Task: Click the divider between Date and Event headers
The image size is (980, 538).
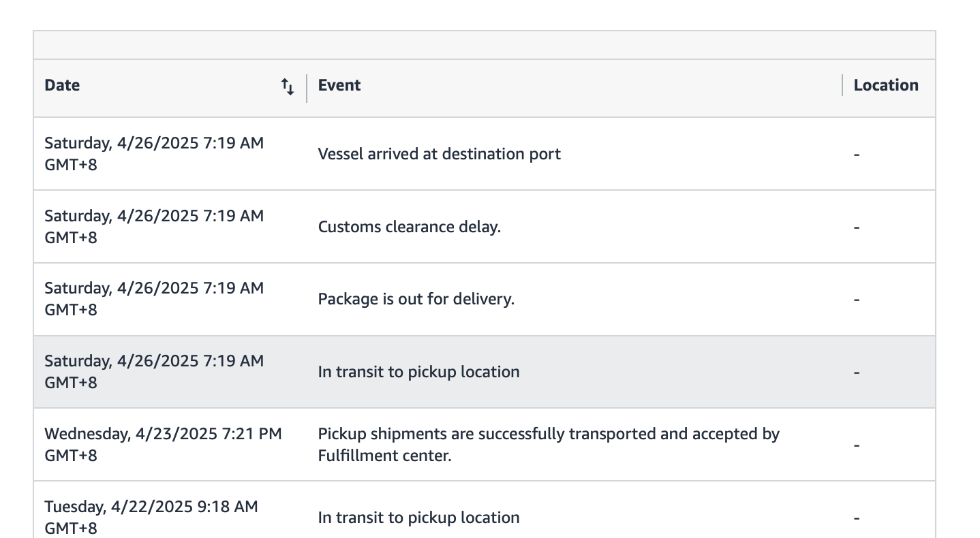Action: pos(307,89)
